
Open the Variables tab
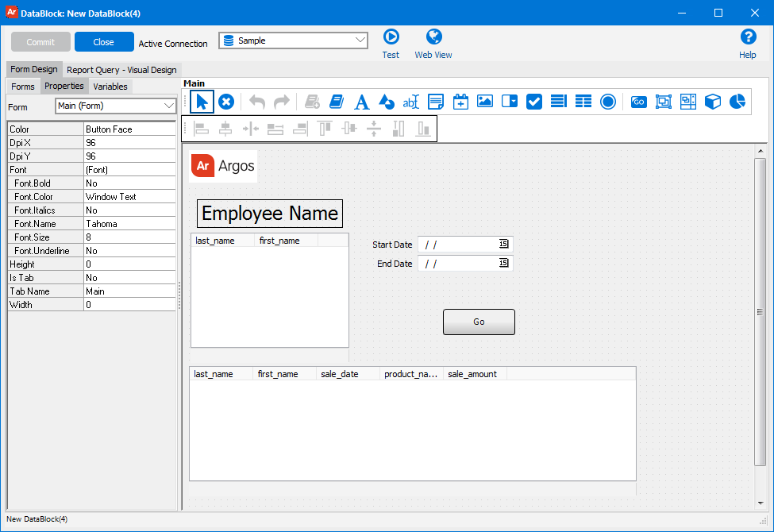coord(110,87)
